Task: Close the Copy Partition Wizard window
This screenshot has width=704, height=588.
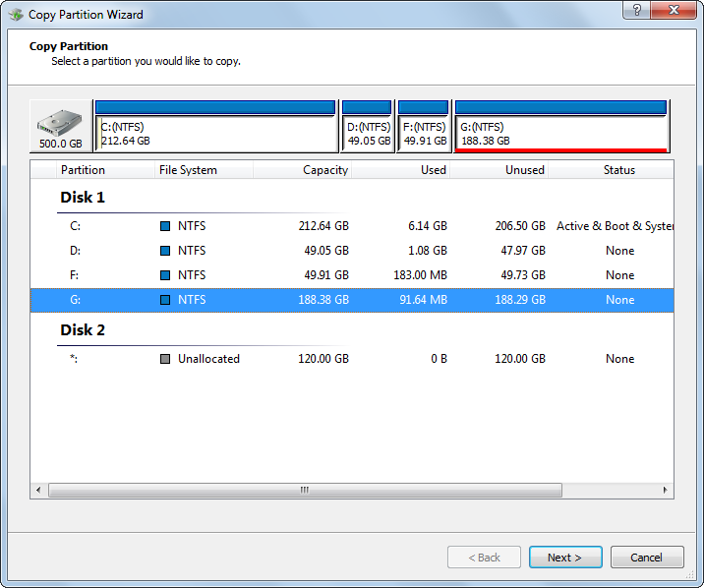Action: point(674,10)
